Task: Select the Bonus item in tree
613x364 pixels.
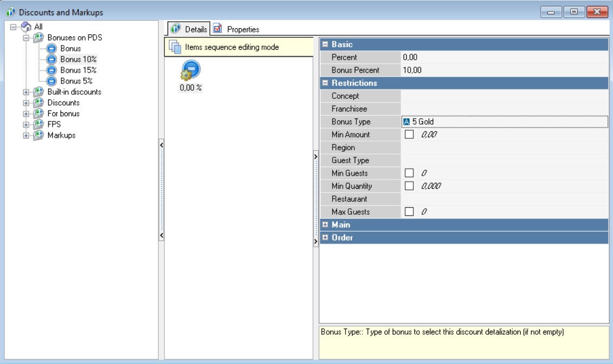Action: pyautogui.click(x=71, y=48)
